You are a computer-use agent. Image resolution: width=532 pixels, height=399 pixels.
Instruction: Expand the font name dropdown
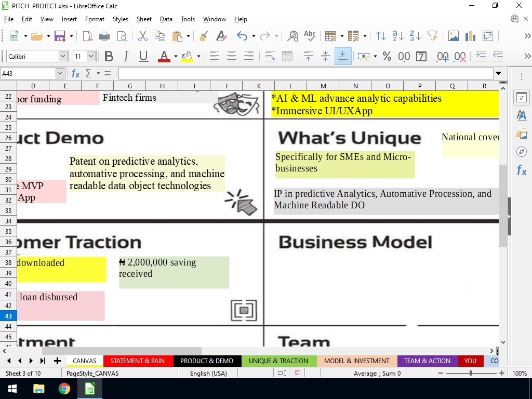pos(63,56)
